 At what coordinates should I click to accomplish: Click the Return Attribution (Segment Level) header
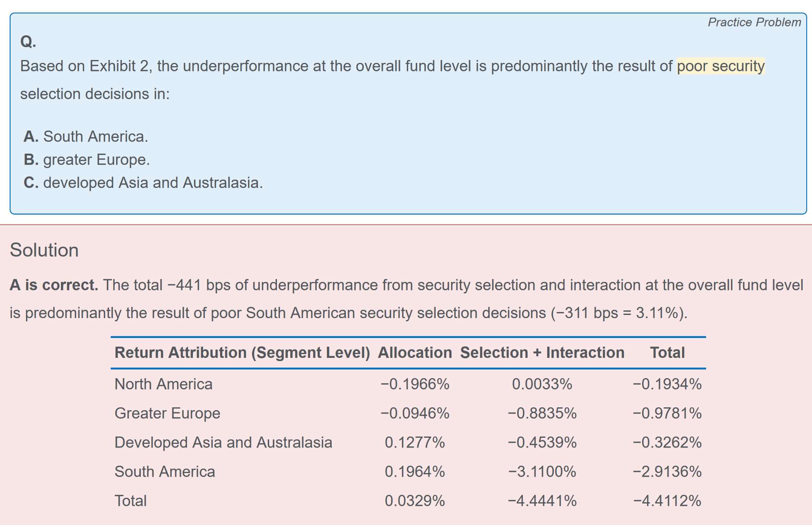[x=242, y=353]
